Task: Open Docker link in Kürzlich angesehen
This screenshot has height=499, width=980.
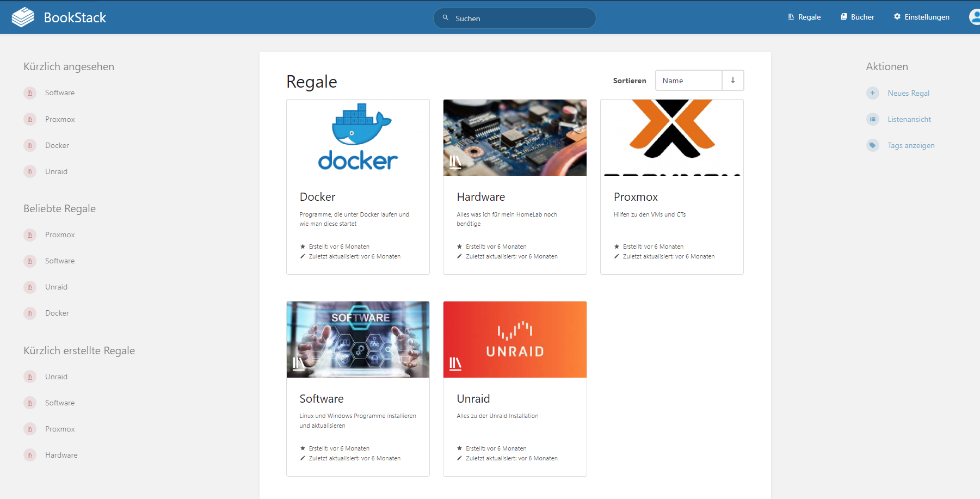Action: pos(57,145)
